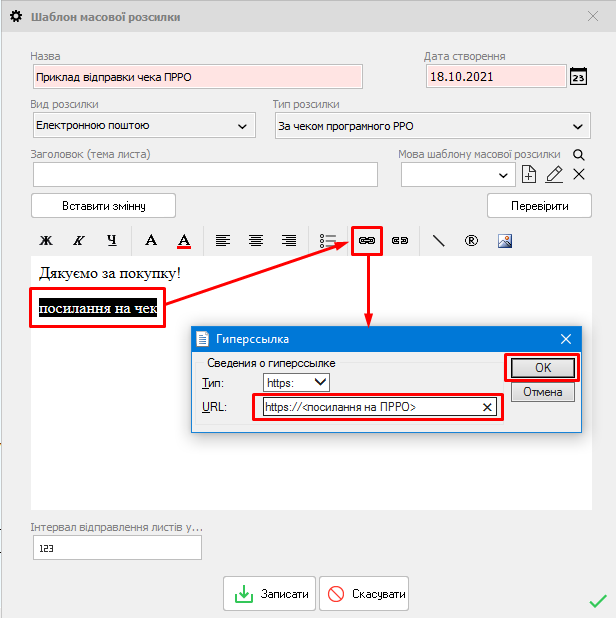Image resolution: width=616 pixels, height=618 pixels.
Task: Align text to the right
Action: coord(289,240)
